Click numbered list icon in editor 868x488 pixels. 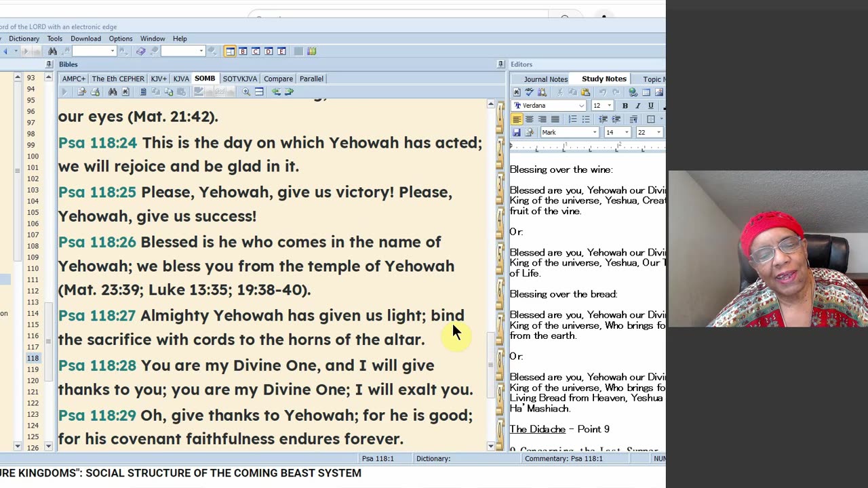pos(572,119)
